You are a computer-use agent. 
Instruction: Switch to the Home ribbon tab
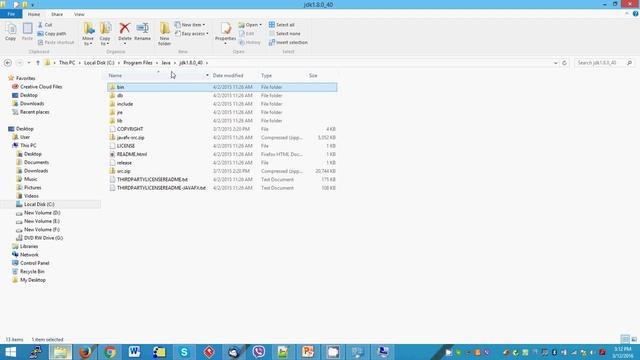point(34,14)
